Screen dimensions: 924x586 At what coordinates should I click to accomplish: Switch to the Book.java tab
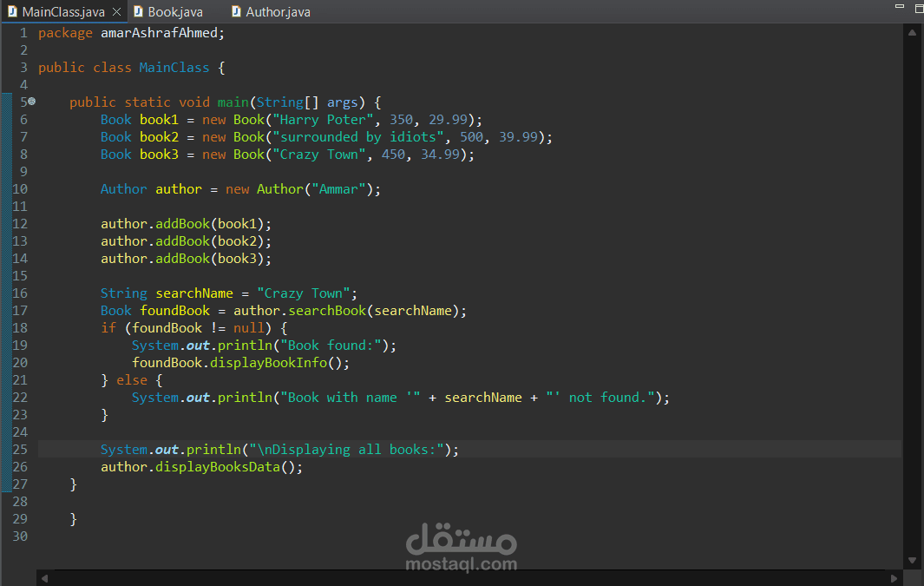pyautogui.click(x=168, y=12)
